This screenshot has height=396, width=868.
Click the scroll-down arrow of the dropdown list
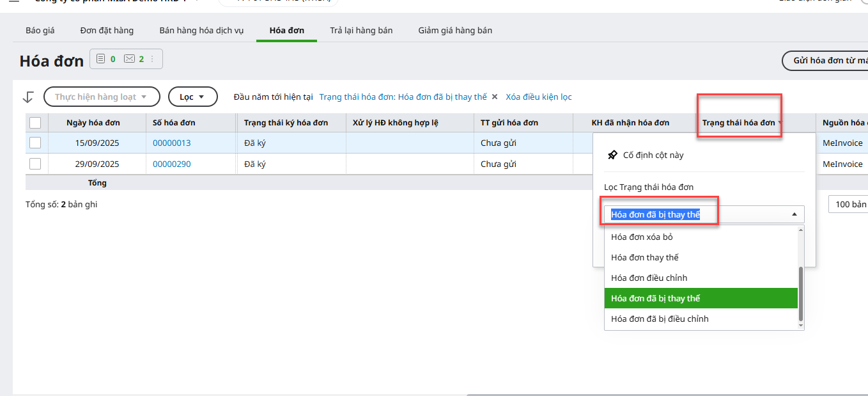tap(801, 326)
